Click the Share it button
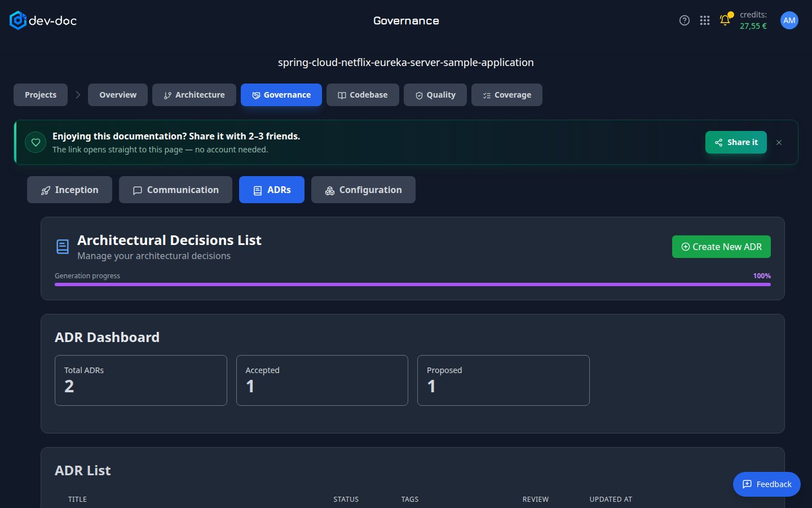The width and height of the screenshot is (812, 508). point(736,142)
